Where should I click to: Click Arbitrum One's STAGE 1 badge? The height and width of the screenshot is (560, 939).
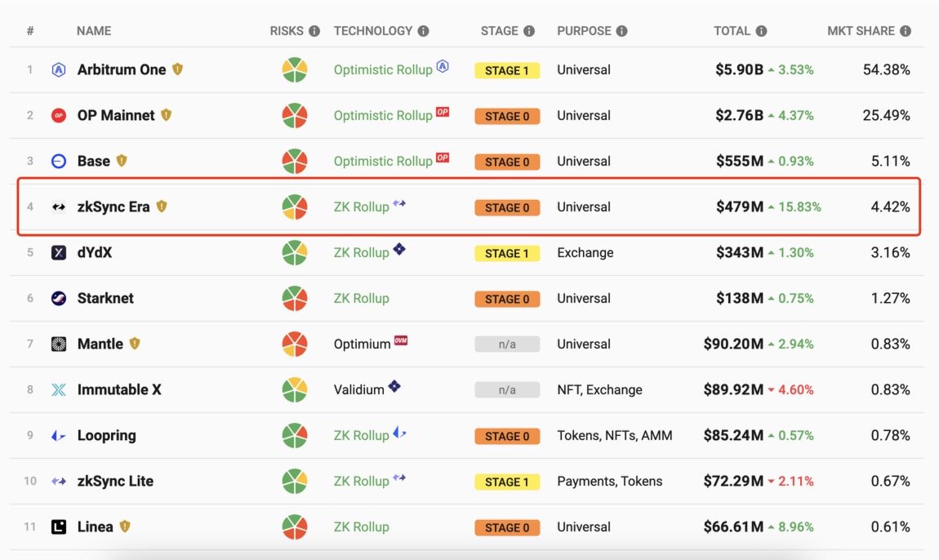point(507,71)
